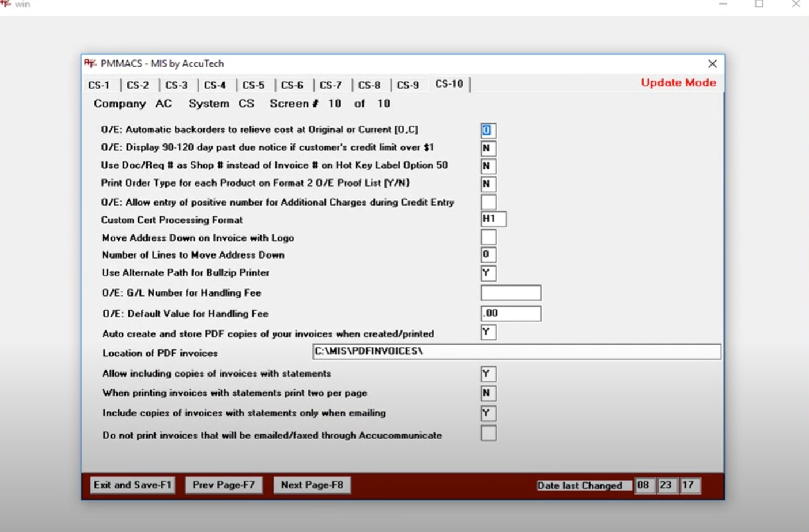Focus the Additional Charges positive number field
This screenshot has height=532, width=809.
pyautogui.click(x=488, y=202)
